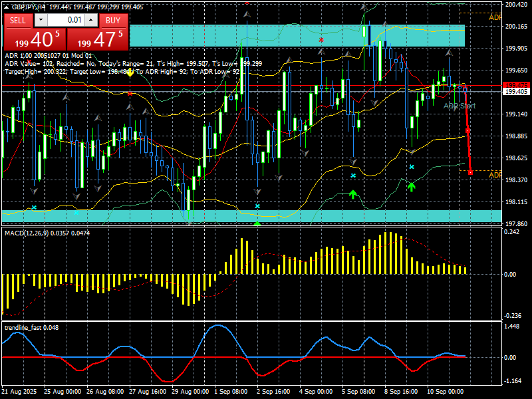Click the red 199.475 price level tag

tap(517, 85)
